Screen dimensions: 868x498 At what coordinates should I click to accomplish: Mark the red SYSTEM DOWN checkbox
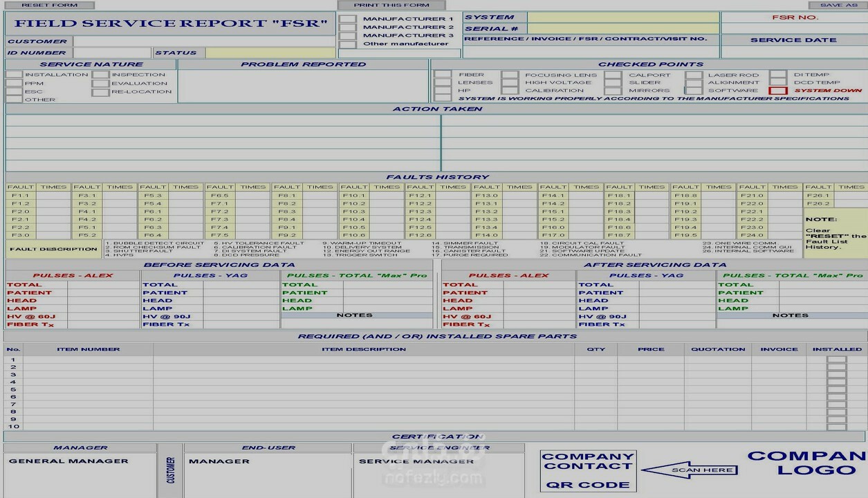coord(779,91)
